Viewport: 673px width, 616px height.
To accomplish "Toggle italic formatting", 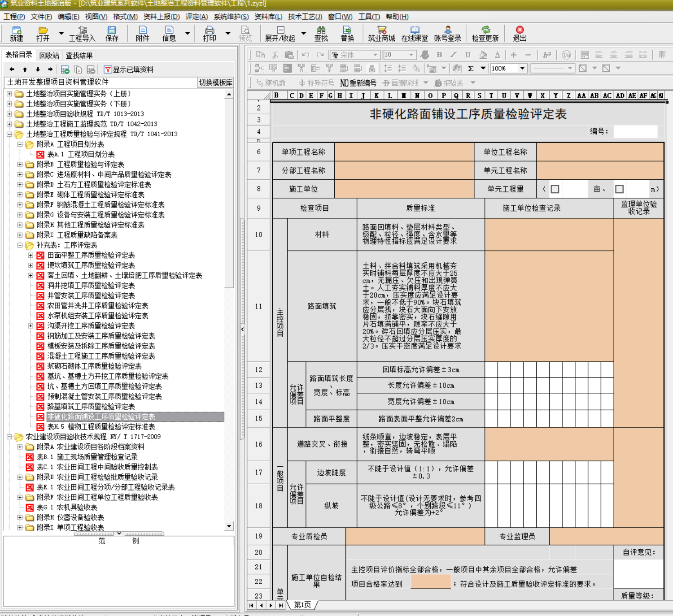I will [x=454, y=55].
